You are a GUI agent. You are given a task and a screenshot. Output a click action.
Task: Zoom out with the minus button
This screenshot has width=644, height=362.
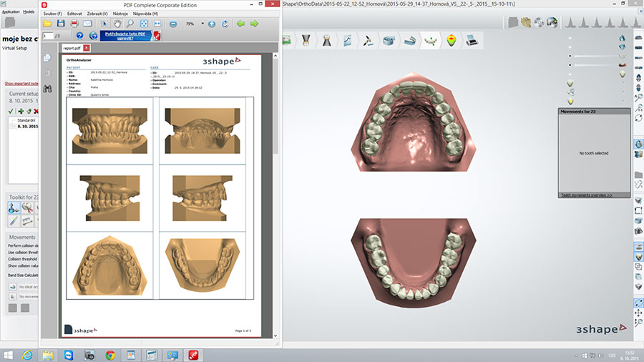click(173, 24)
